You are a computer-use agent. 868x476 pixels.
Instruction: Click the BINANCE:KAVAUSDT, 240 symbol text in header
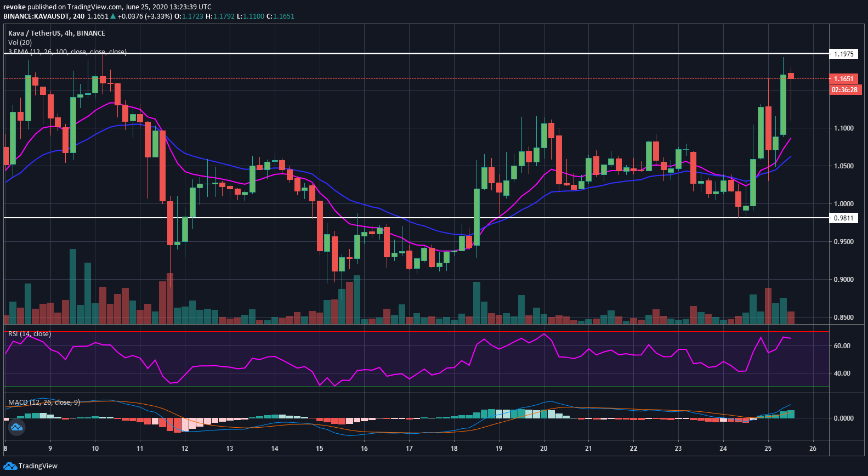tap(44, 16)
